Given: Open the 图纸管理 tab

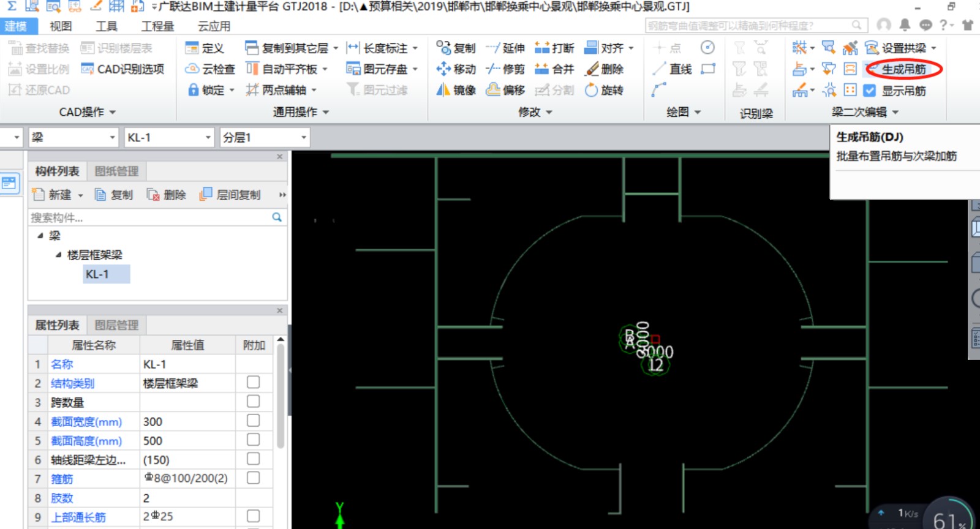Looking at the screenshot, I should pyautogui.click(x=116, y=171).
